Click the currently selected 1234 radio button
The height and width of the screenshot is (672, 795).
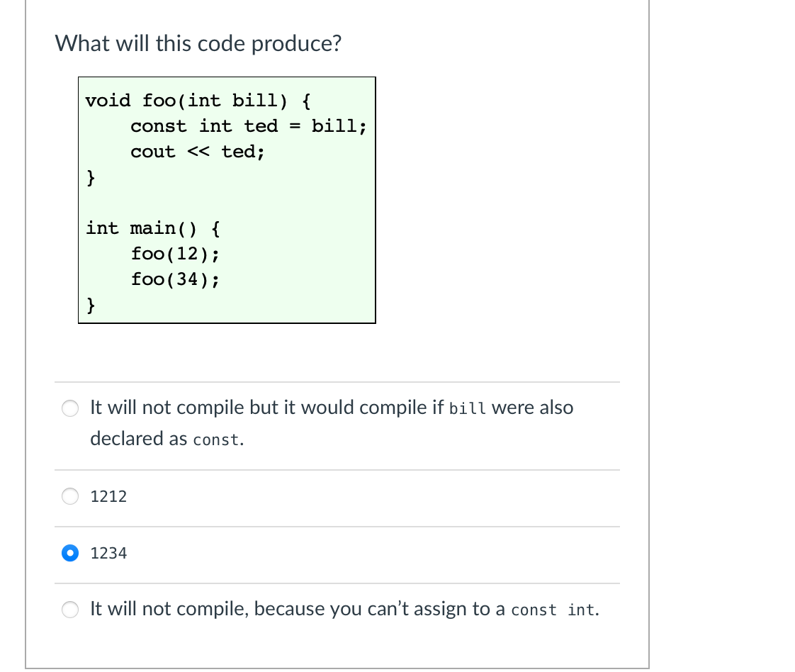coord(69,553)
